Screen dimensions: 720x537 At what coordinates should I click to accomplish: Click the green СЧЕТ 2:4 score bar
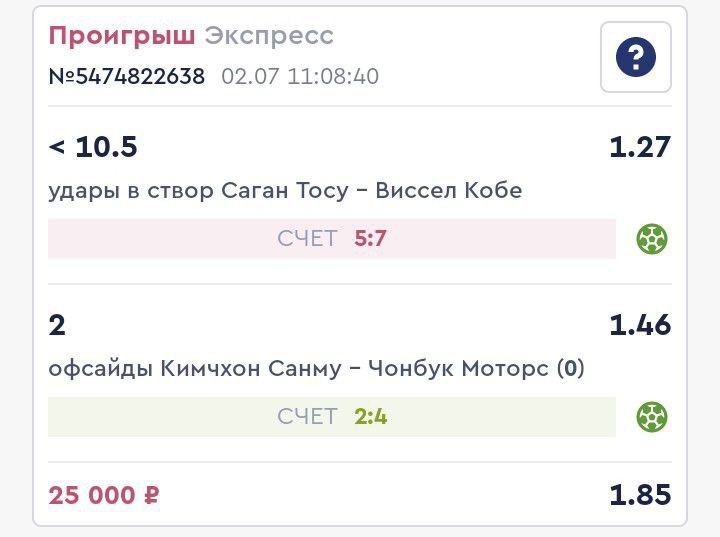(x=332, y=417)
